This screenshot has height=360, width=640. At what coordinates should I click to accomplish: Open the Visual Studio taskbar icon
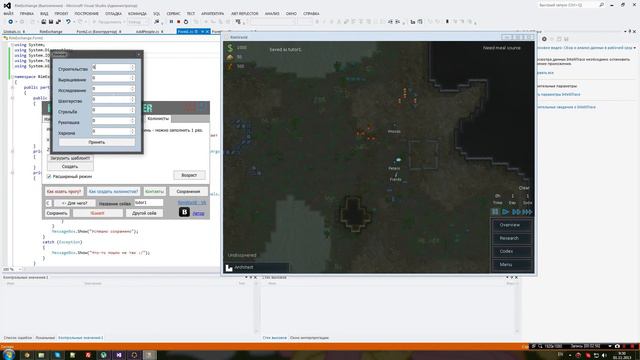(119, 355)
